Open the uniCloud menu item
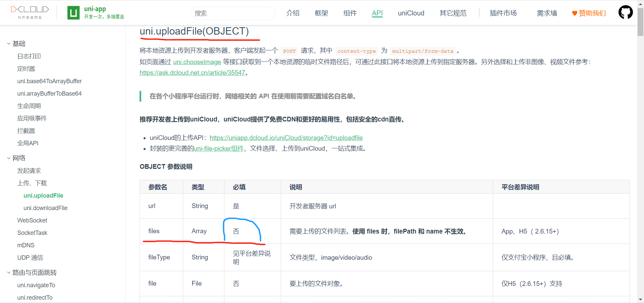Screen dimensions: 644x303 [x=411, y=13]
